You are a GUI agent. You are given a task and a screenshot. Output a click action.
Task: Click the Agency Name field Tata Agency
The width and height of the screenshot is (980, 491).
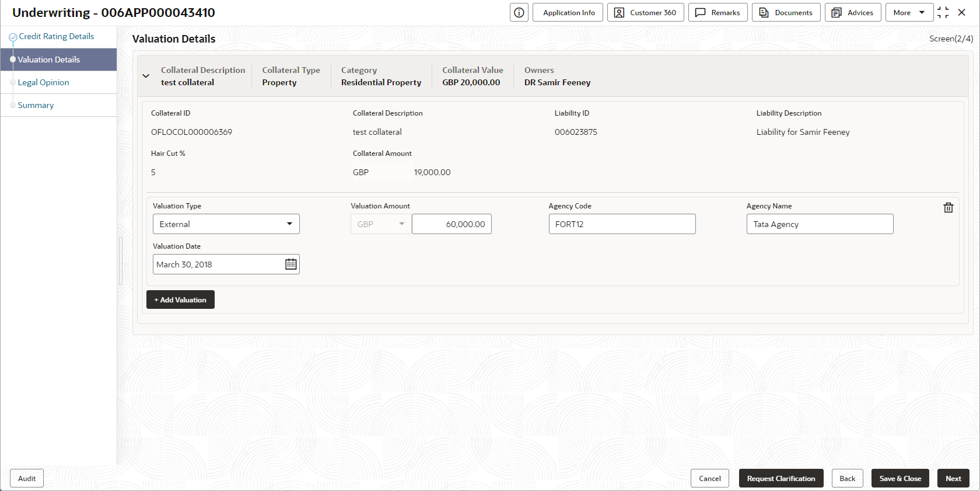tap(820, 224)
